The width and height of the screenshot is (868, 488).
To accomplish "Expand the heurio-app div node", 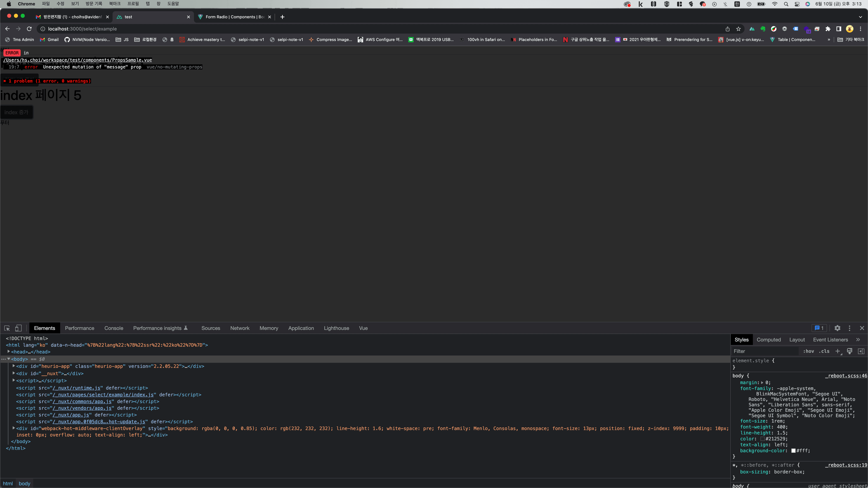I will (14, 366).
